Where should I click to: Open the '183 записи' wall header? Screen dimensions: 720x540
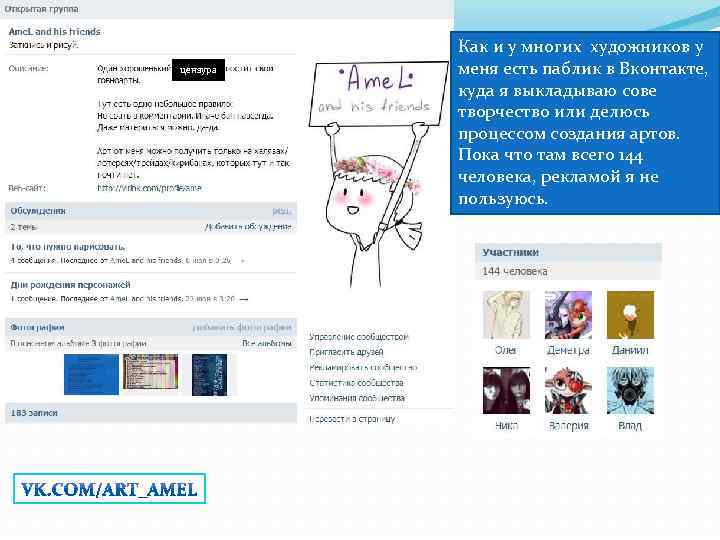click(x=34, y=413)
